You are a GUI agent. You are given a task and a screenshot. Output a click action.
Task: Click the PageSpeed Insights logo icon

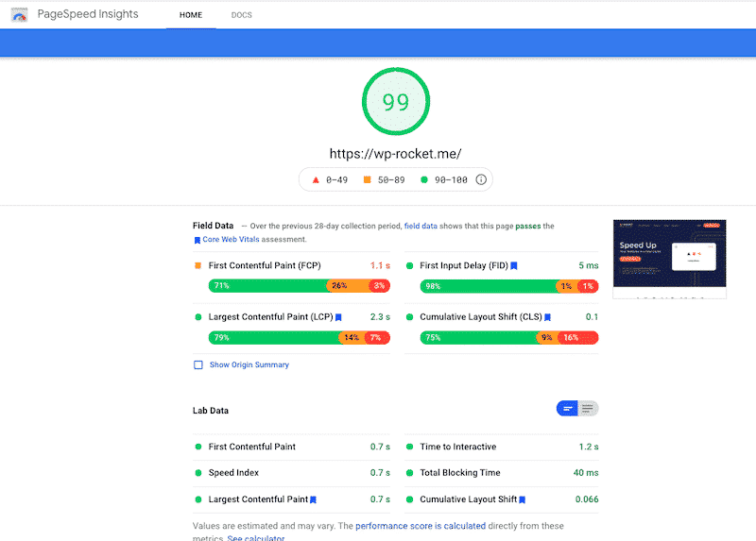pos(19,15)
